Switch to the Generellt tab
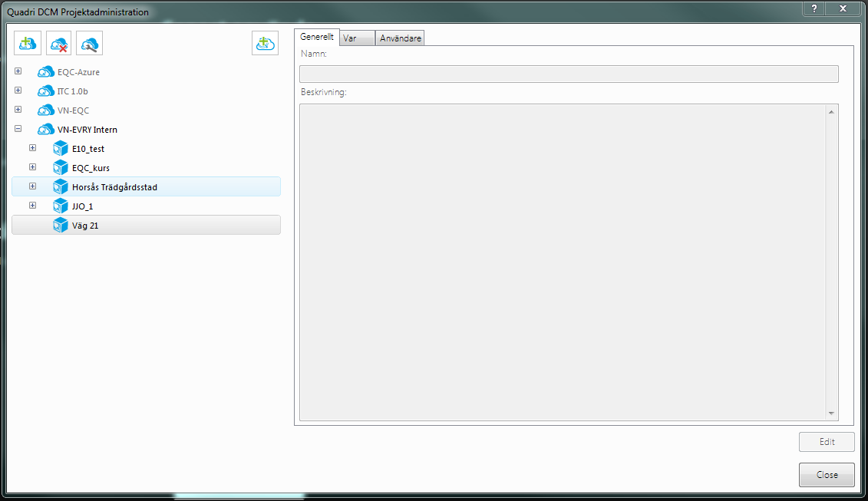Image resolution: width=868 pixels, height=501 pixels. tap(317, 37)
